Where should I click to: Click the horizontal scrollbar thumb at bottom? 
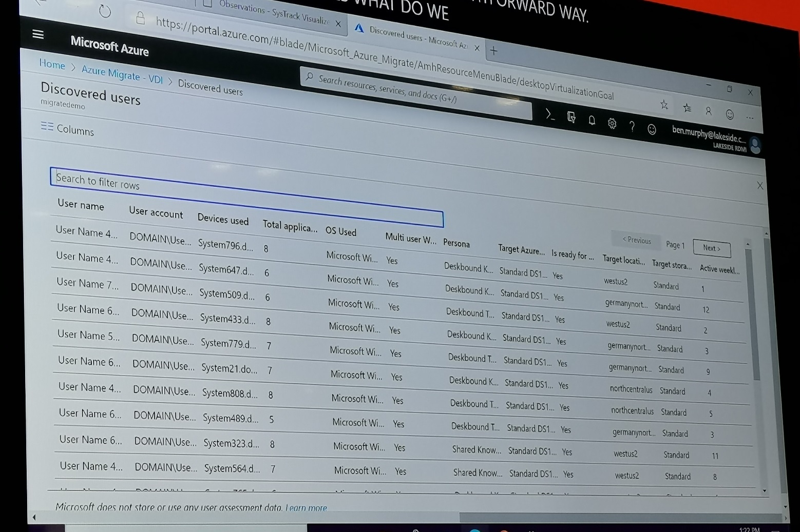tap(620, 519)
